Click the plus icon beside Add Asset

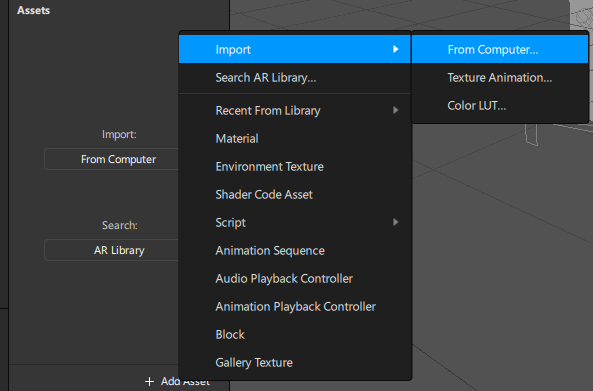[x=149, y=382]
